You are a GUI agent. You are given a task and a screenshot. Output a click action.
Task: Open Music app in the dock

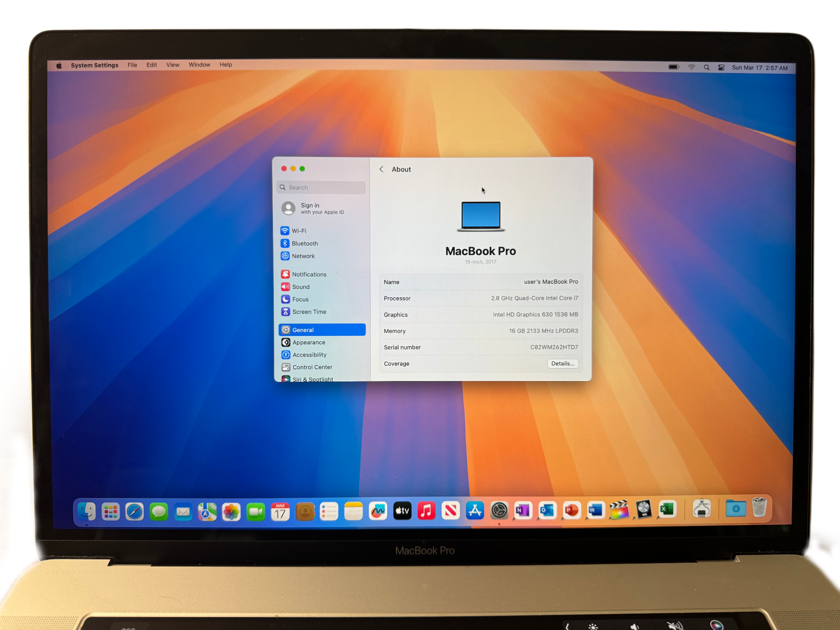(x=427, y=511)
